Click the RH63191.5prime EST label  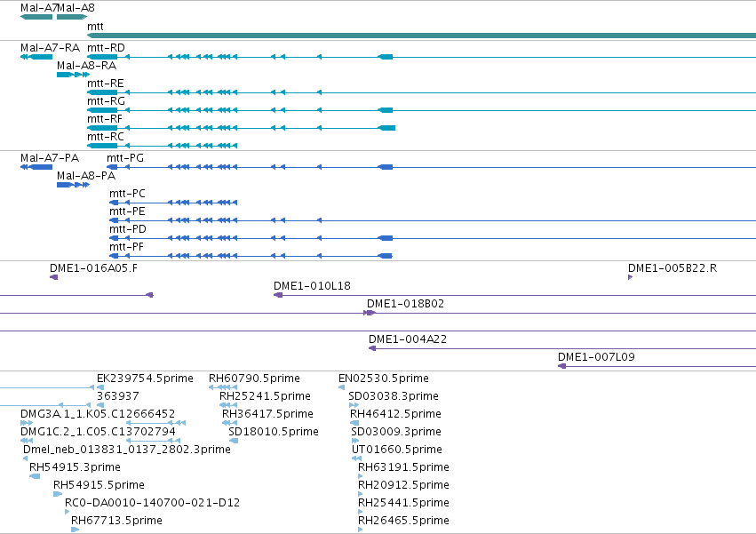[403, 468]
